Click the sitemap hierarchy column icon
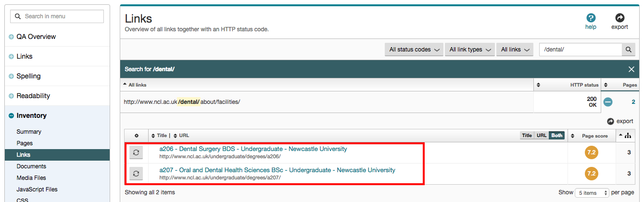 [628, 136]
